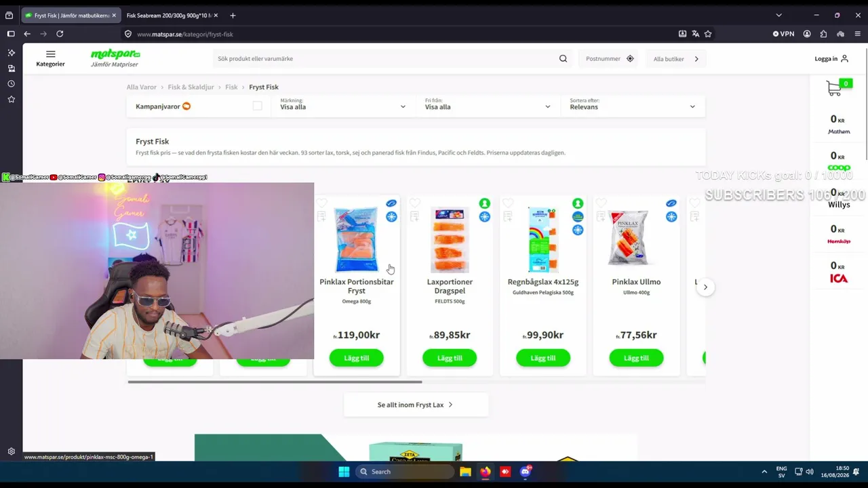Click the frozen snowflake badge on Pinklax Ullmo
This screenshot has height=488, width=868.
coord(671,217)
